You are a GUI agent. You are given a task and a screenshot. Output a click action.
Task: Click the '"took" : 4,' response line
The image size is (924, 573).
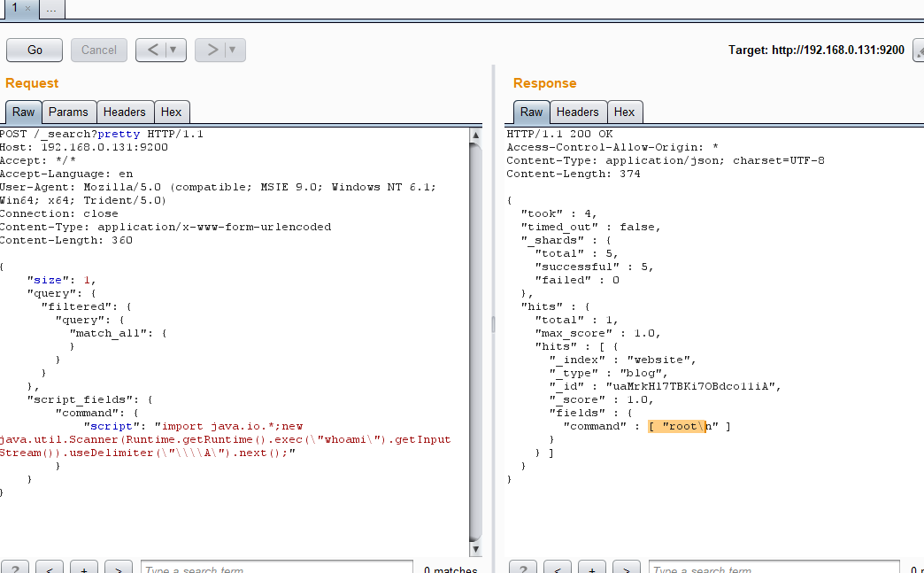tap(559, 214)
